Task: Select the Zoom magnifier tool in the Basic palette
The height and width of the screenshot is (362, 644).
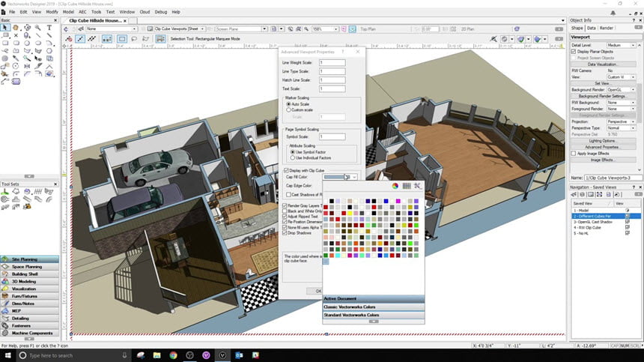Action: 38,28
